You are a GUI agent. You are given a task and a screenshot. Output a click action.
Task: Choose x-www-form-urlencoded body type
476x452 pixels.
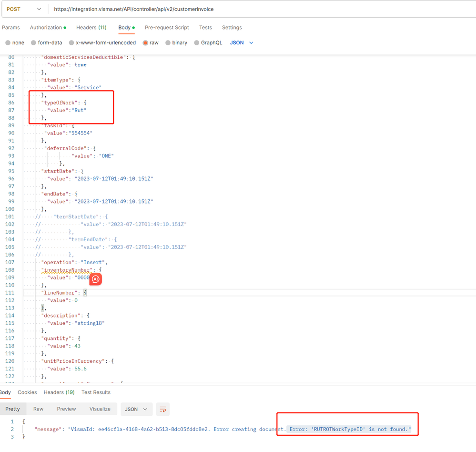(71, 43)
